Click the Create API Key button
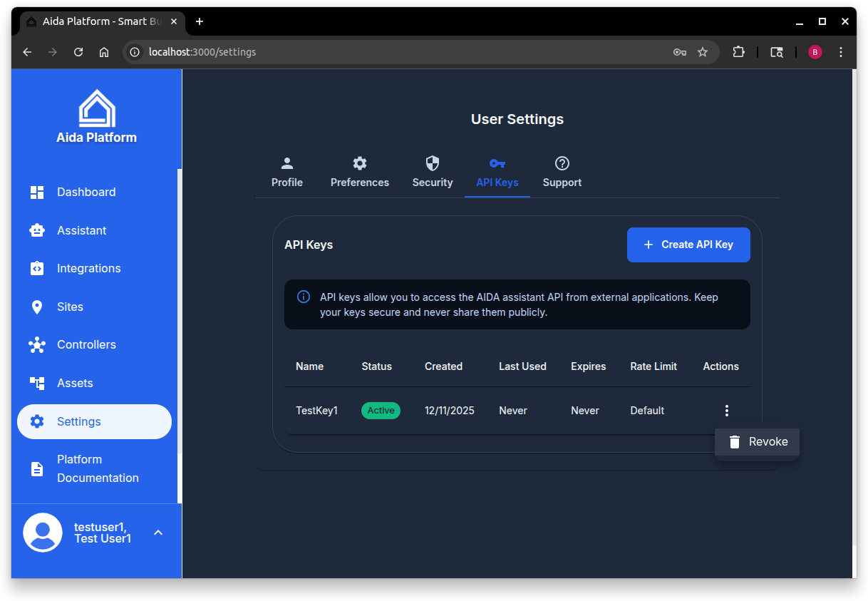The height and width of the screenshot is (601, 868). [688, 245]
